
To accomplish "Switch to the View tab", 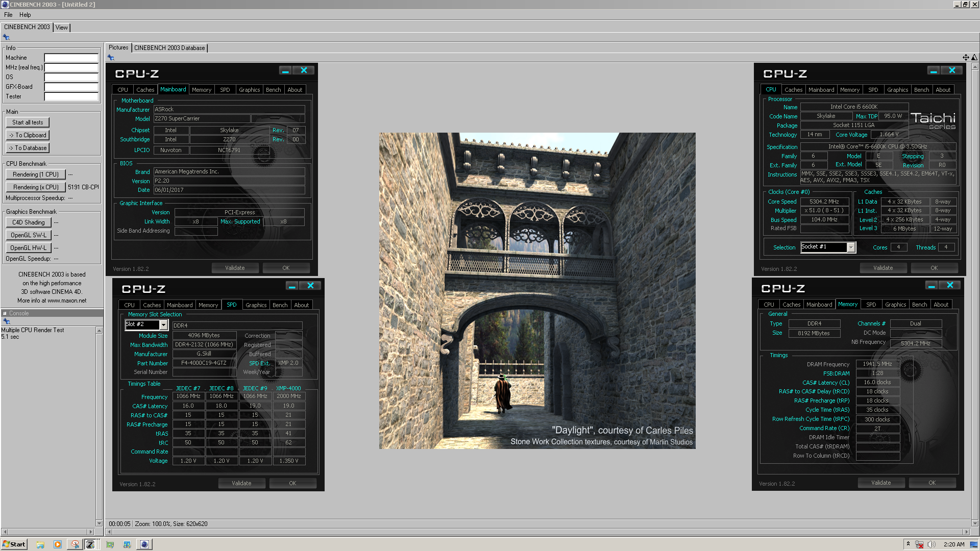I will click(62, 28).
